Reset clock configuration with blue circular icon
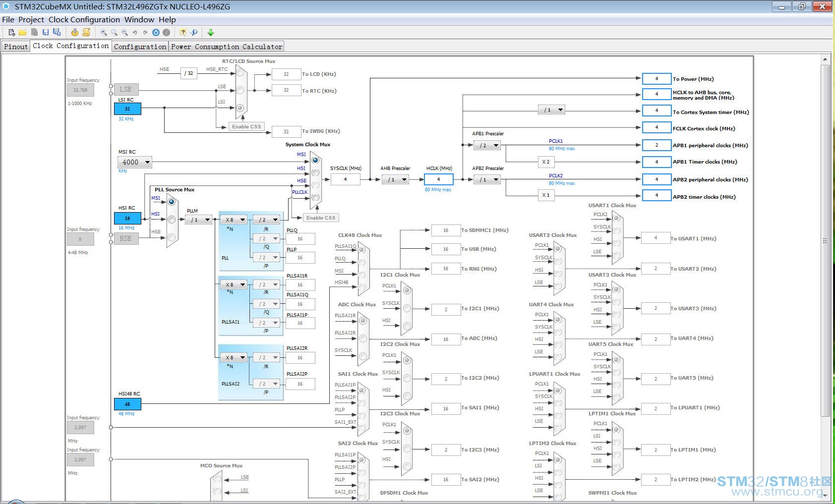This screenshot has height=504, width=835. 156,32
